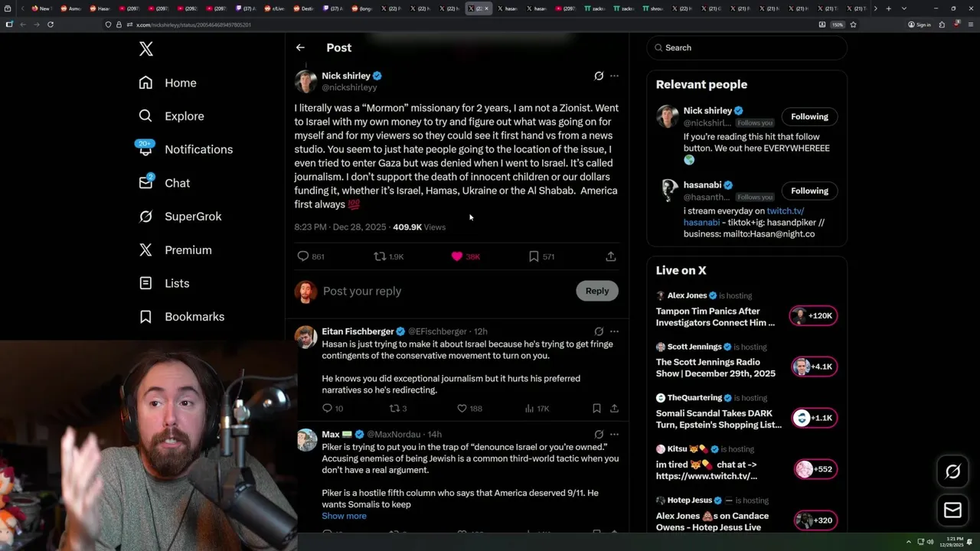Click reply icon on Eitan Fischberger's comment
This screenshot has height=551, width=980.
tap(327, 409)
